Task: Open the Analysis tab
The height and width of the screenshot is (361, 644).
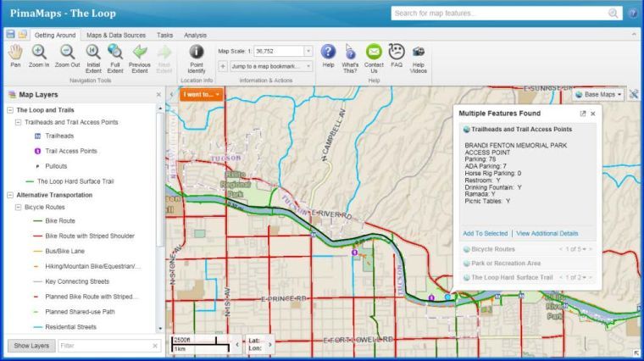Action: [x=195, y=35]
